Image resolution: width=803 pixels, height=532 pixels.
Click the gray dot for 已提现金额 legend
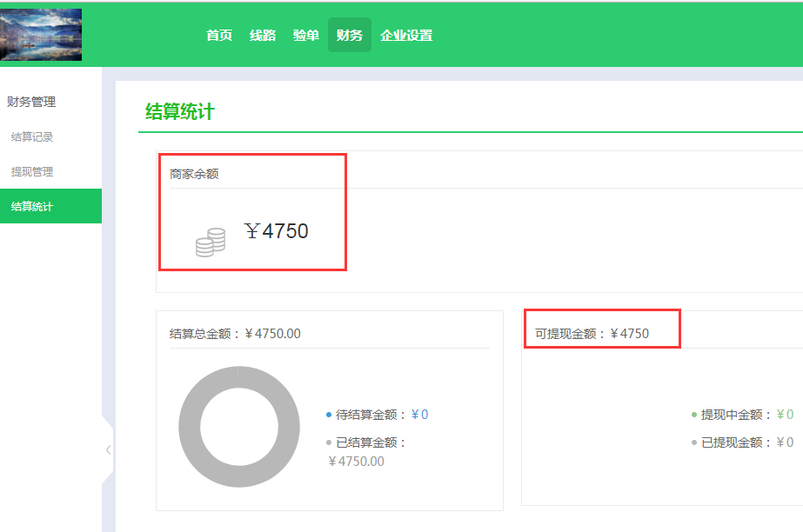[x=693, y=442]
